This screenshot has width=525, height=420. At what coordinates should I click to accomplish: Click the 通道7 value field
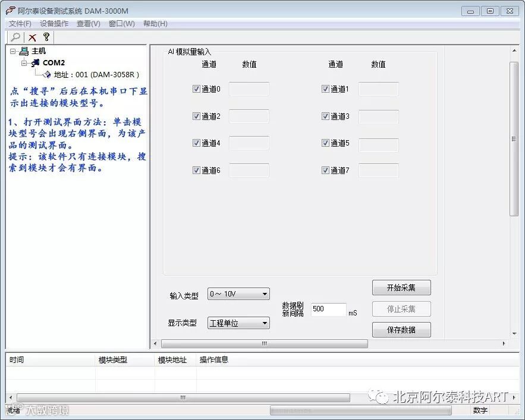point(378,170)
